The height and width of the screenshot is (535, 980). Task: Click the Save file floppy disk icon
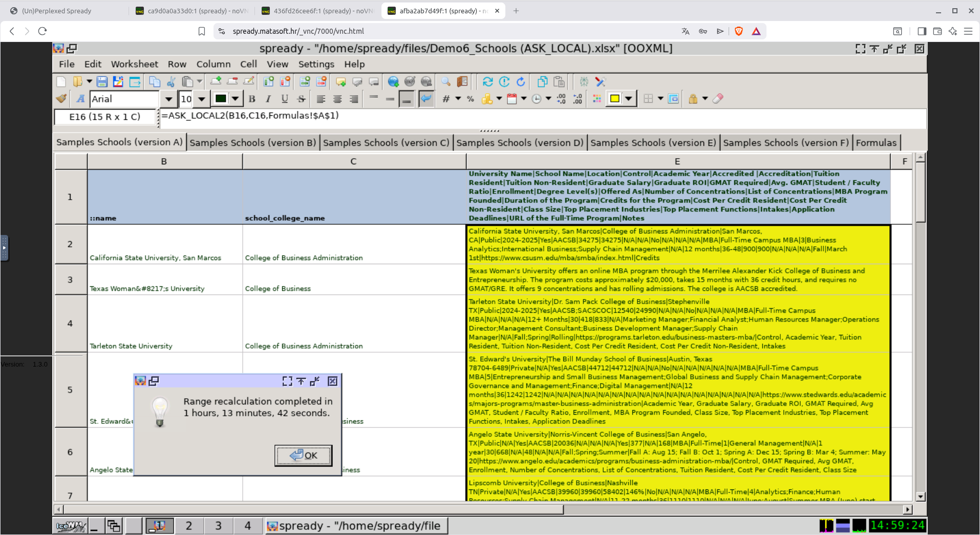(102, 82)
